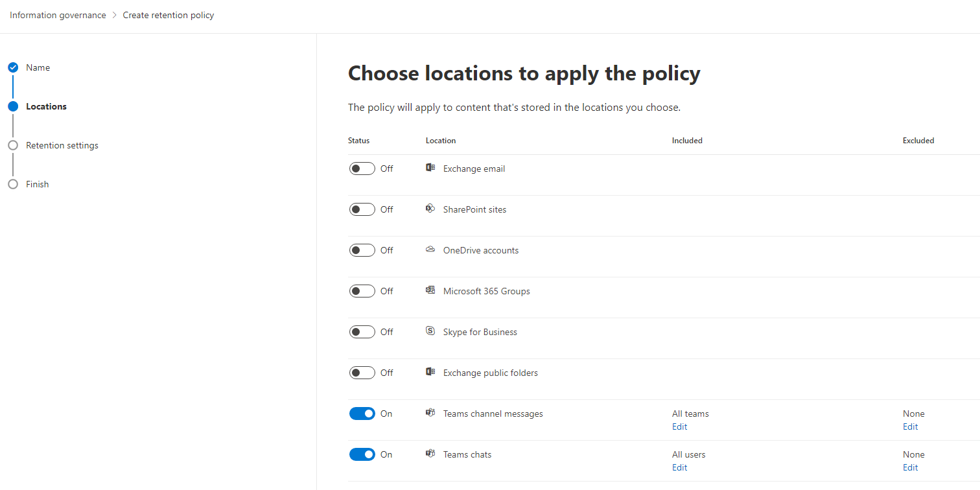Image resolution: width=980 pixels, height=490 pixels.
Task: Go to the Name wizard step
Action: point(38,67)
